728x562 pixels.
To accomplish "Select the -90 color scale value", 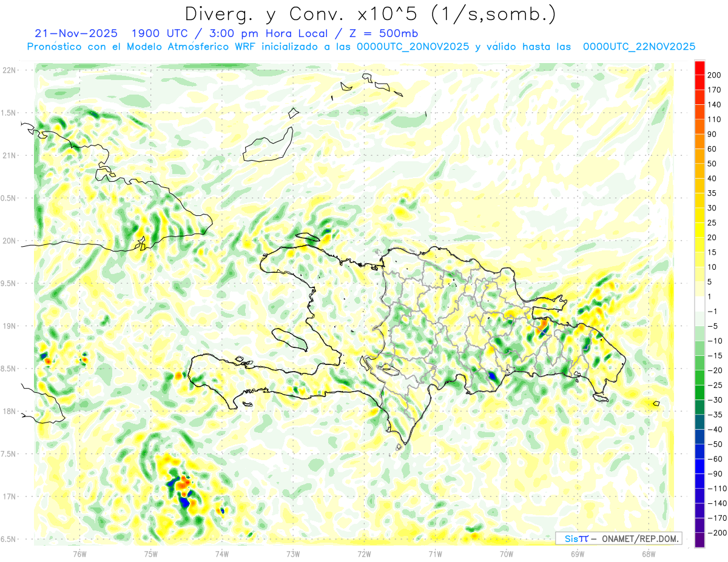I will (715, 473).
